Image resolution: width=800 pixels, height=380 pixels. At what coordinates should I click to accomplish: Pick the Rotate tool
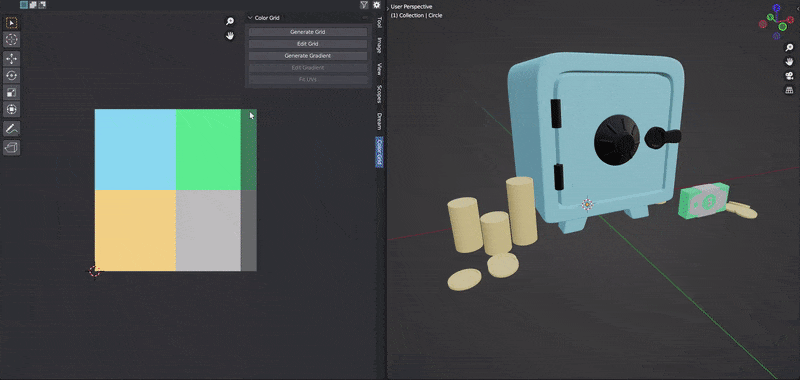click(x=11, y=75)
